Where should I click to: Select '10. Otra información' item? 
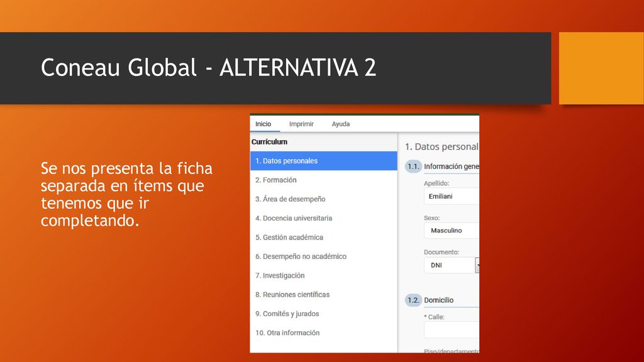pos(324,332)
